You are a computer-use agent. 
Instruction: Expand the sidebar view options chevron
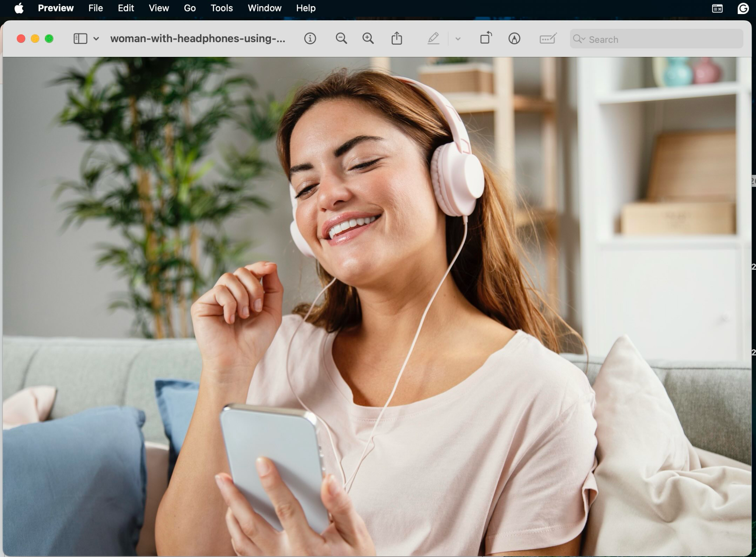click(96, 39)
